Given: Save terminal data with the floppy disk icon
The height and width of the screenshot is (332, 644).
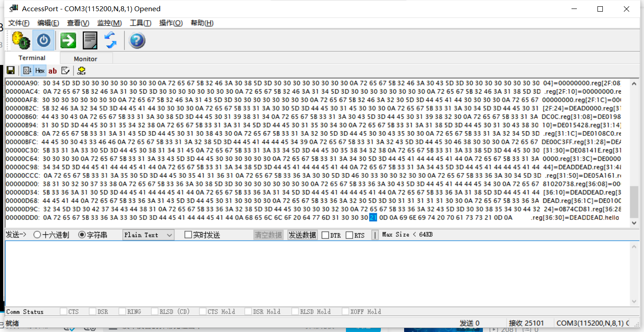Looking at the screenshot, I should [11, 71].
